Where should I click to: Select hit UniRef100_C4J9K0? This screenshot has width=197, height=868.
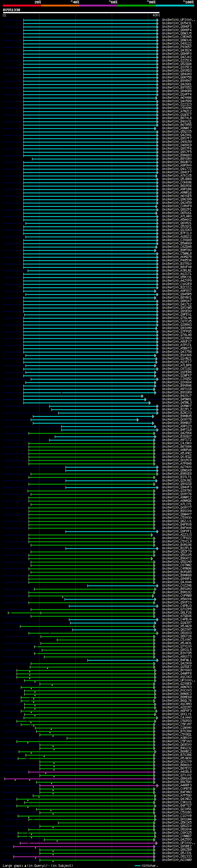point(177,443)
